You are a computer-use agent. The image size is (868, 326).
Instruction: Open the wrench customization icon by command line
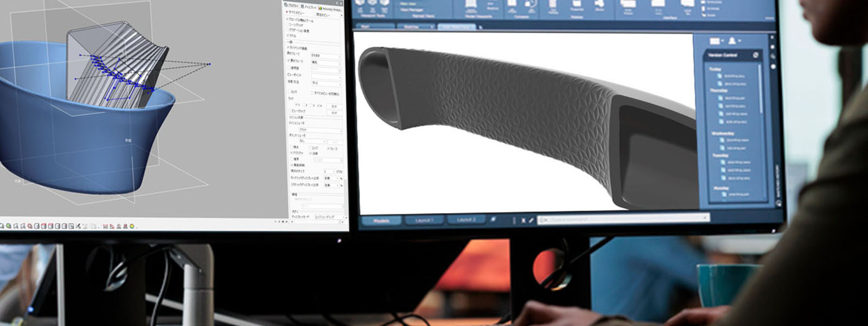click(x=531, y=220)
